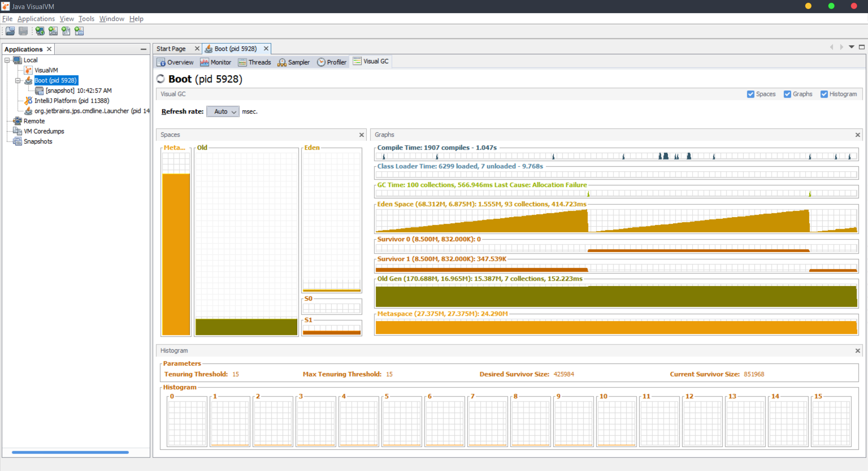Close the Histogram panel
The image size is (868, 471).
coord(858,351)
